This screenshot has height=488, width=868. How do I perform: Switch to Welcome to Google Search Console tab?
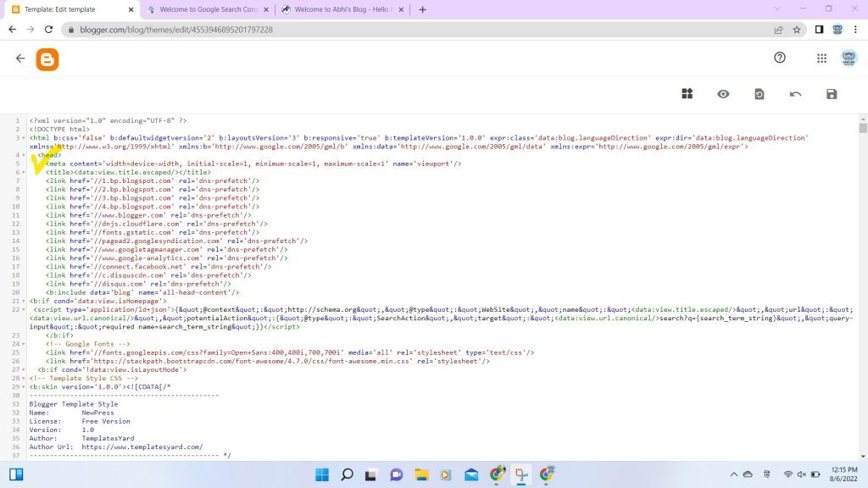(x=209, y=9)
